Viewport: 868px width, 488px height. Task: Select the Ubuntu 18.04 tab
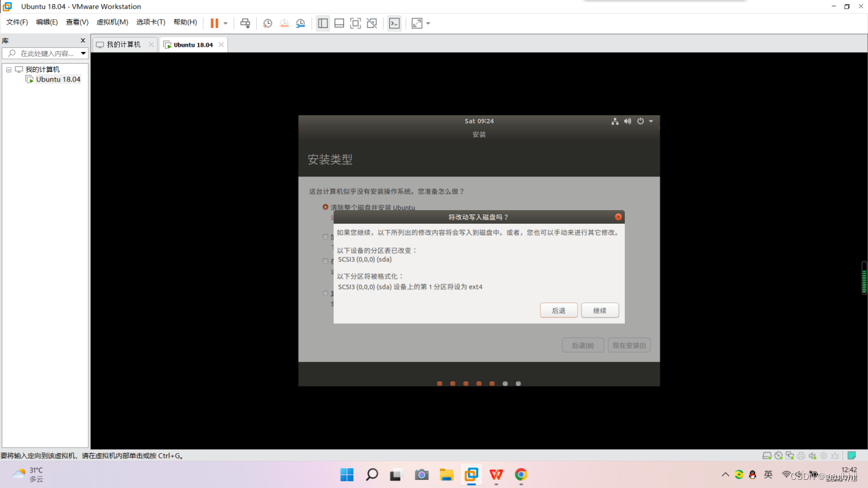(x=193, y=44)
